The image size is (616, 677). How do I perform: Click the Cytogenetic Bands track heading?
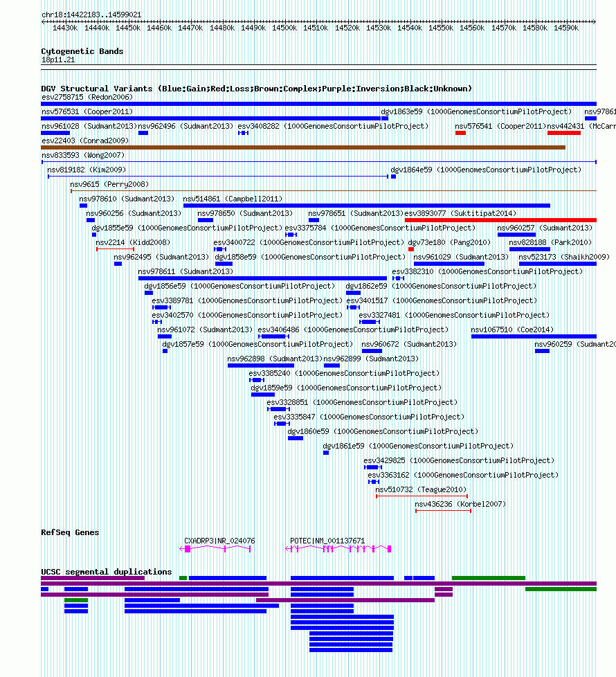(82, 51)
